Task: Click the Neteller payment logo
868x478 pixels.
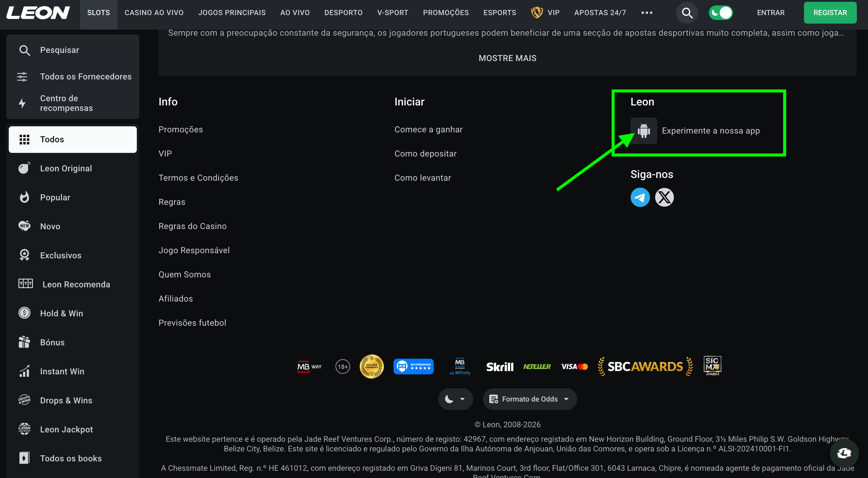Action: click(x=537, y=367)
